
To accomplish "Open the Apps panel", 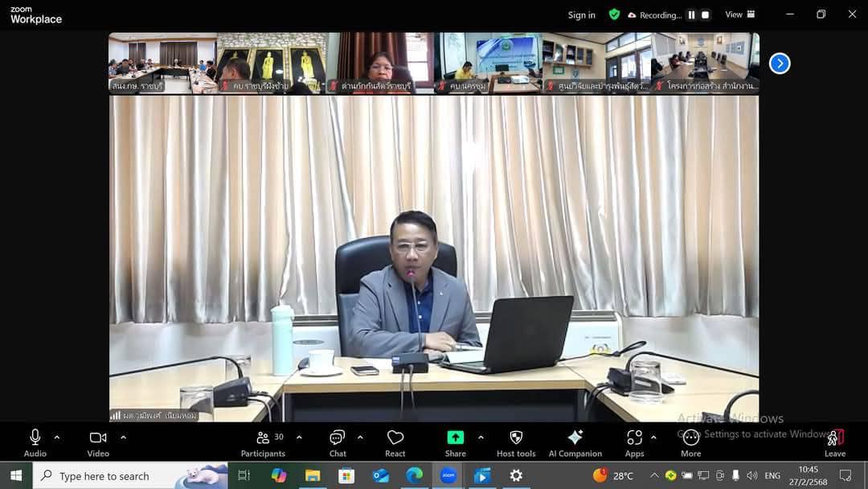I will click(634, 443).
